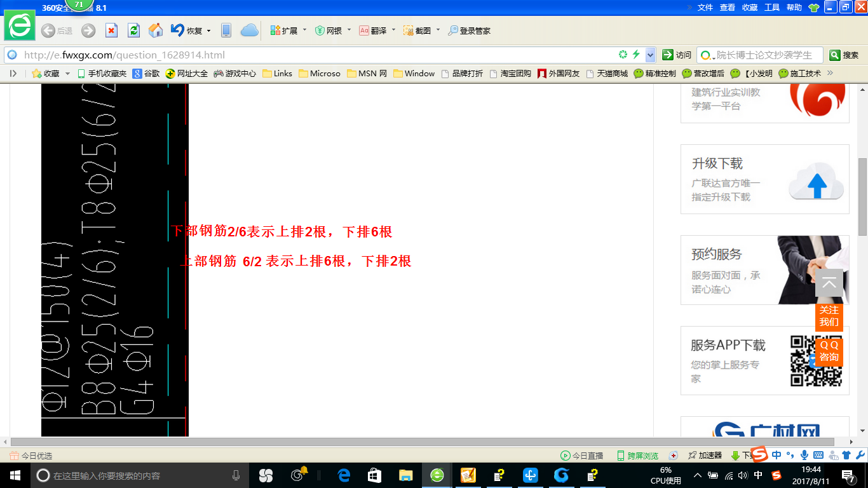Click the orange QQ咨询 button
This screenshot has height=488, width=868.
(829, 351)
